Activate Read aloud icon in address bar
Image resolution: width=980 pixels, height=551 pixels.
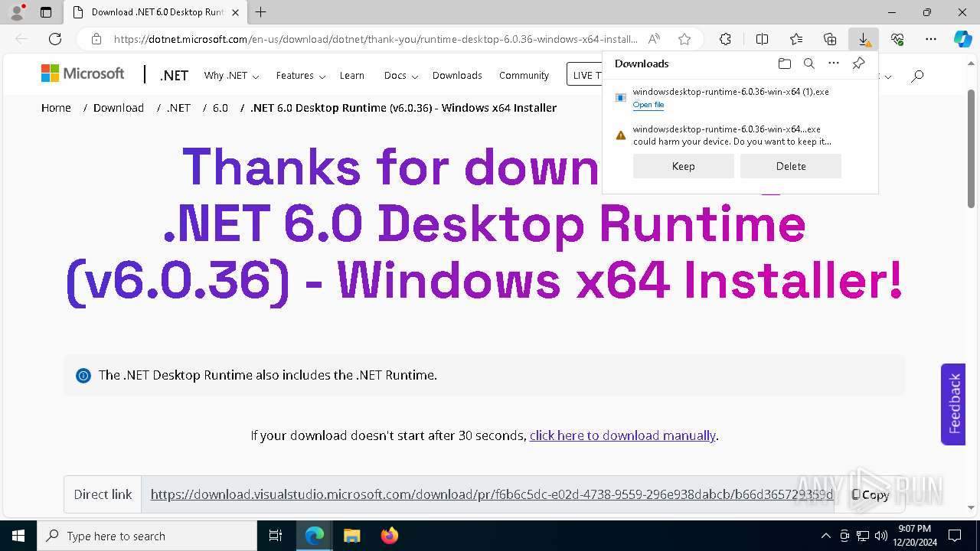(x=654, y=39)
